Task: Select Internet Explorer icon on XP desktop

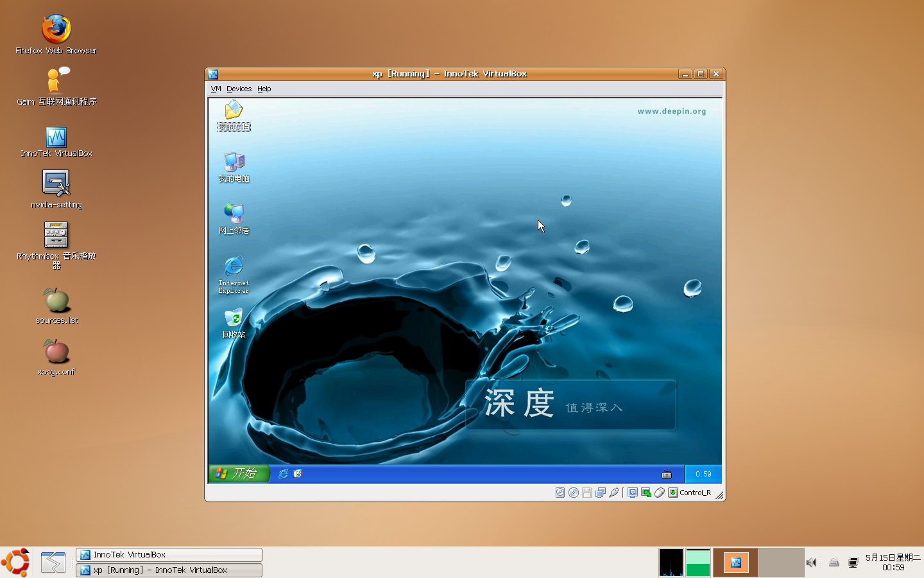Action: [x=234, y=275]
